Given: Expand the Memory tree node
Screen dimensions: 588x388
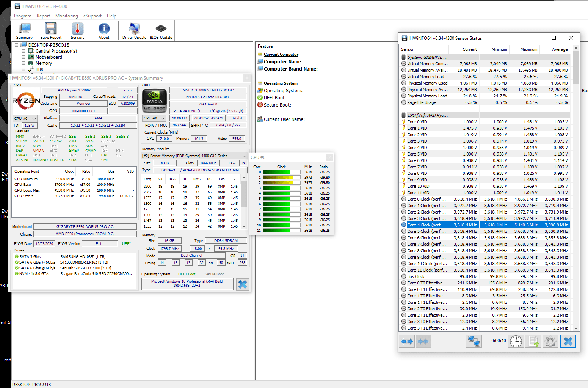Looking at the screenshot, I should coord(24,63).
